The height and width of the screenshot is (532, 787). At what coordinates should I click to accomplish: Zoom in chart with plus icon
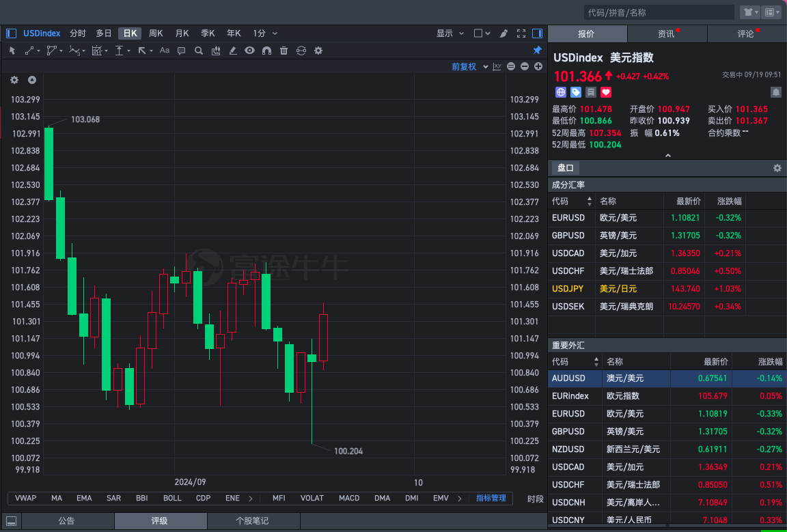538,66
